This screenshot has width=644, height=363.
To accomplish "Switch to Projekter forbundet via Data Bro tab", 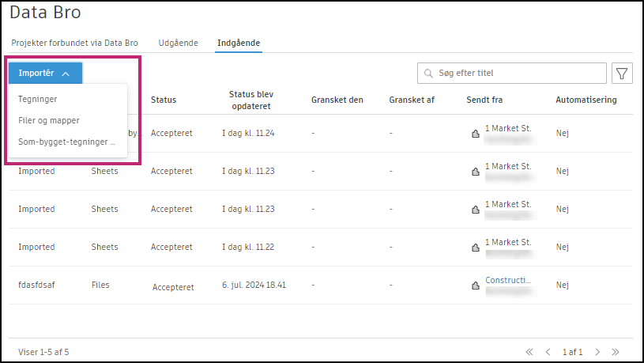I will click(x=74, y=43).
